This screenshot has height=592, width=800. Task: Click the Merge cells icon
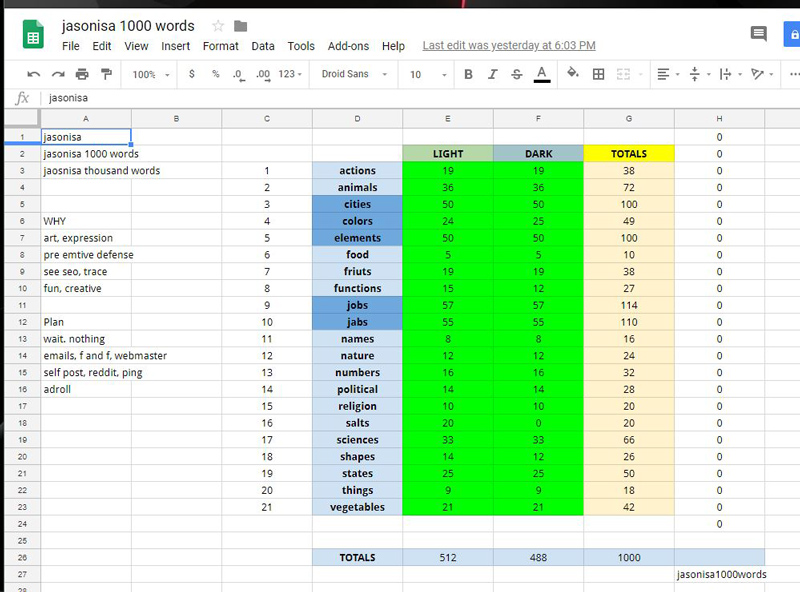coord(623,75)
